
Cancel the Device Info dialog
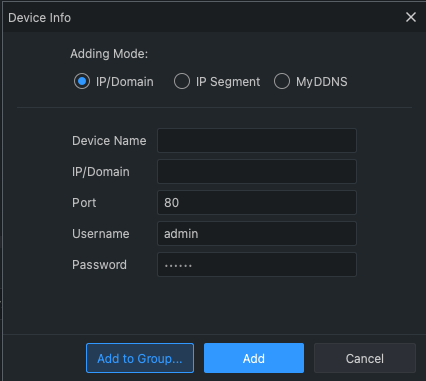(x=365, y=358)
